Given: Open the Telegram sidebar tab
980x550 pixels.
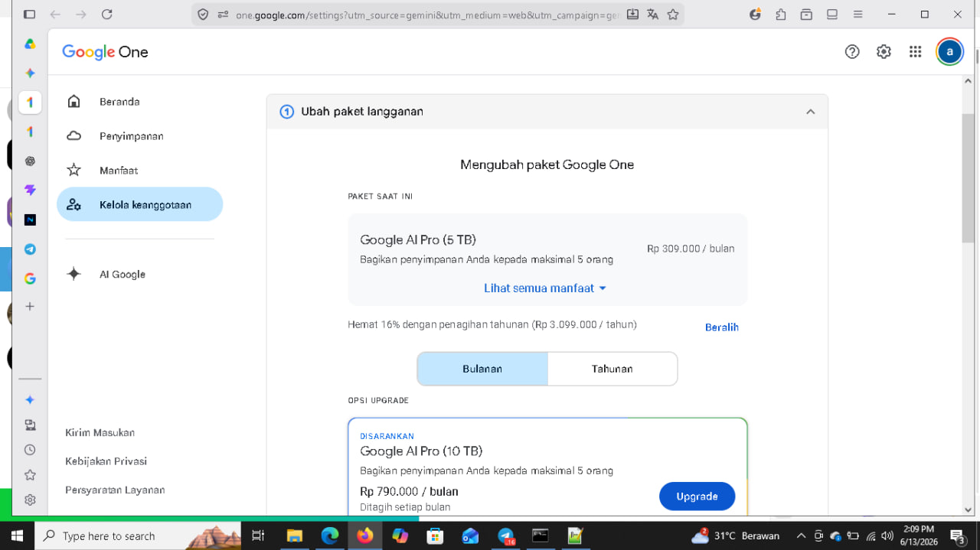Looking at the screenshot, I should tap(30, 249).
